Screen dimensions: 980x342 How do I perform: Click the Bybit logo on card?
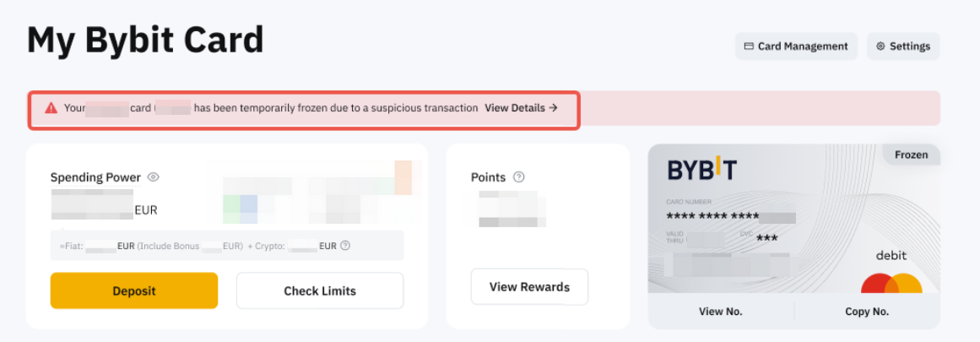[701, 170]
